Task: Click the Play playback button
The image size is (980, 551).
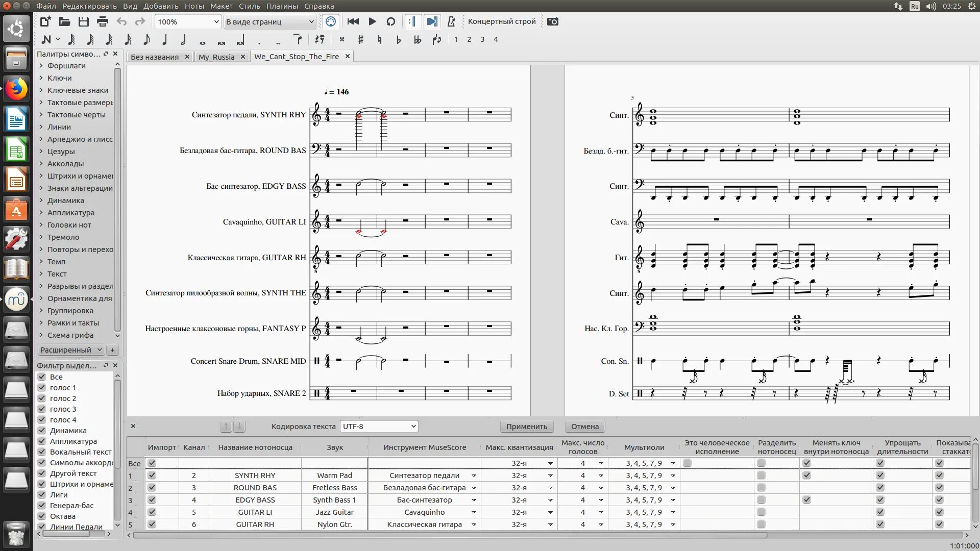Action: [372, 21]
